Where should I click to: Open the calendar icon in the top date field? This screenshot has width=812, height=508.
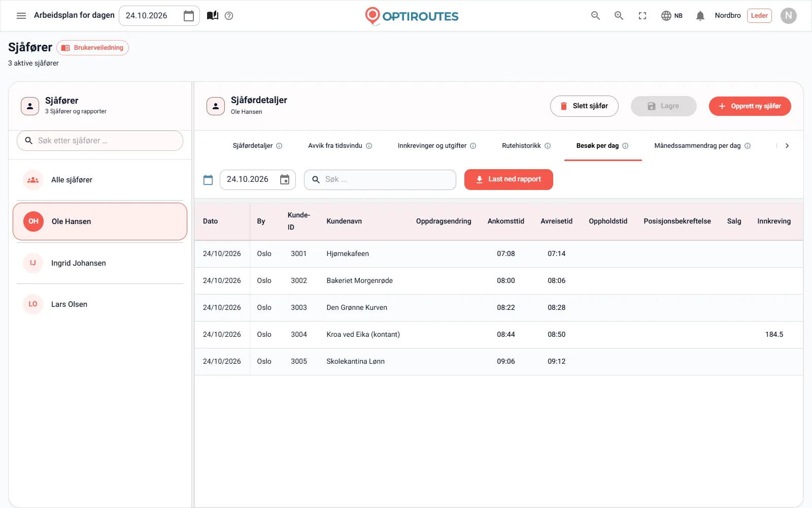coord(189,16)
